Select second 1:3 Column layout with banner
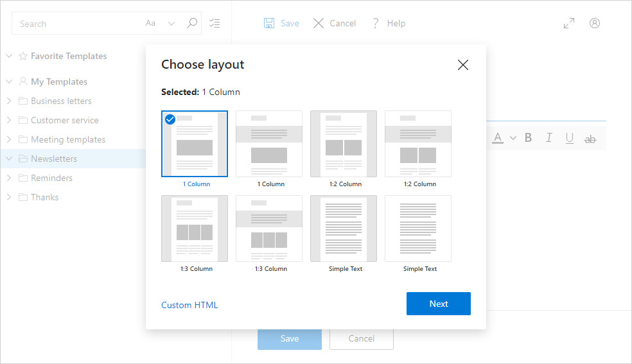This screenshot has height=364, width=632. click(269, 229)
